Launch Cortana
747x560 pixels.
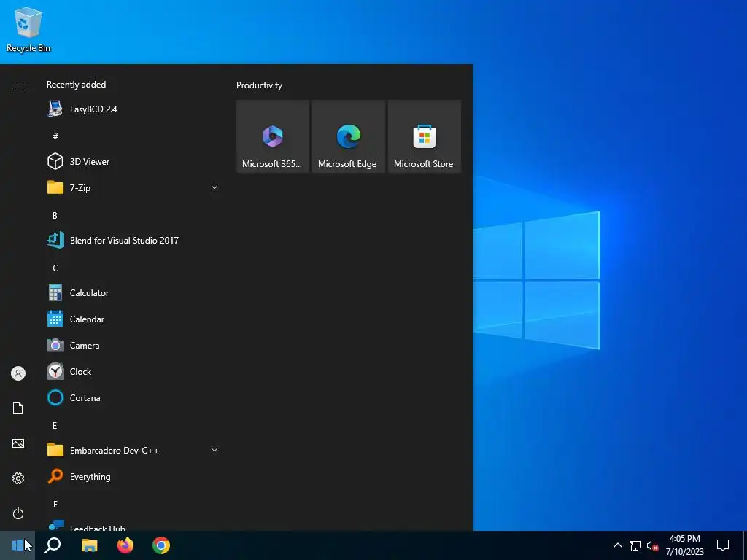[133, 397]
